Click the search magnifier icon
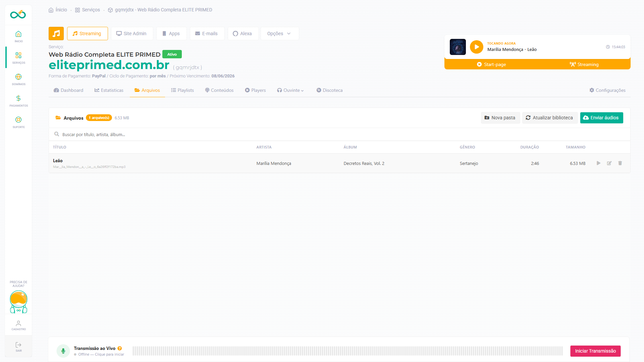Viewport: 644px width, 362px height. point(57,134)
